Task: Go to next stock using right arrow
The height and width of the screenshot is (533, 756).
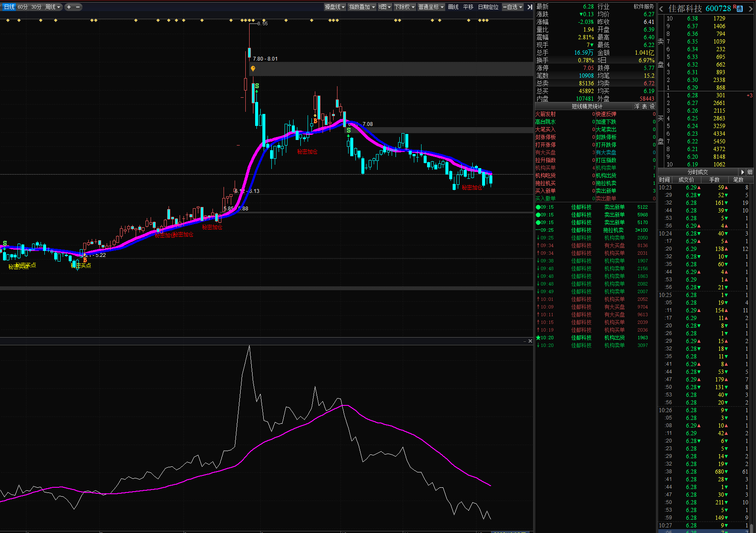Action: [750, 9]
